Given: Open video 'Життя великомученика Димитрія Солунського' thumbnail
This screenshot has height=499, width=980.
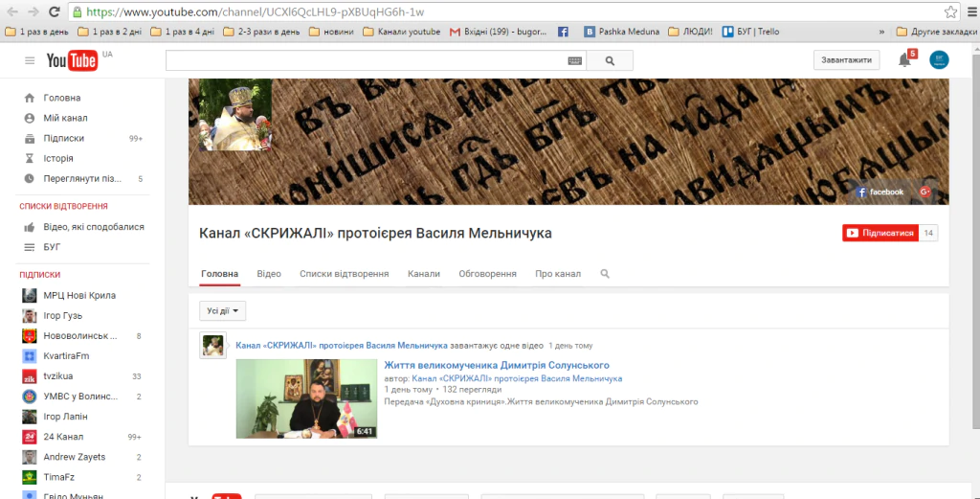Looking at the screenshot, I should point(306,398).
